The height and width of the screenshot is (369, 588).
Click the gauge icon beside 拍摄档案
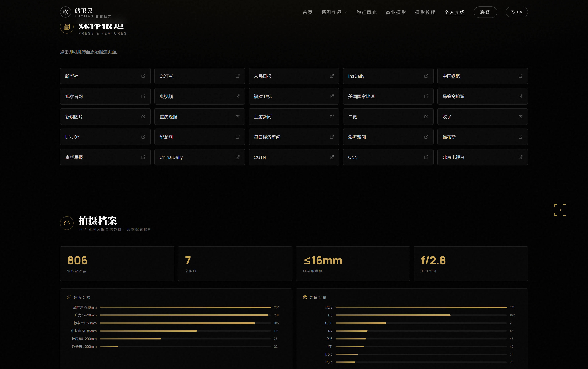click(67, 223)
